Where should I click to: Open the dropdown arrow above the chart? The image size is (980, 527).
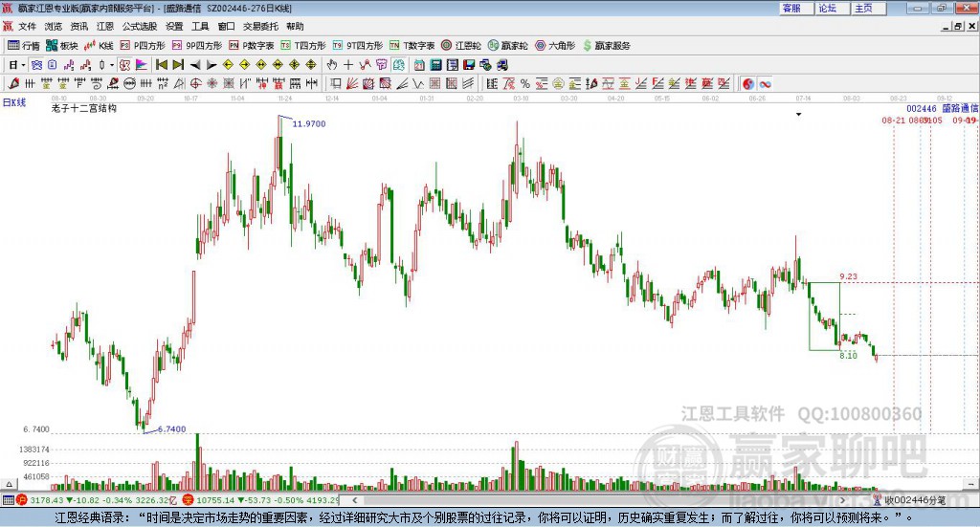798,114
